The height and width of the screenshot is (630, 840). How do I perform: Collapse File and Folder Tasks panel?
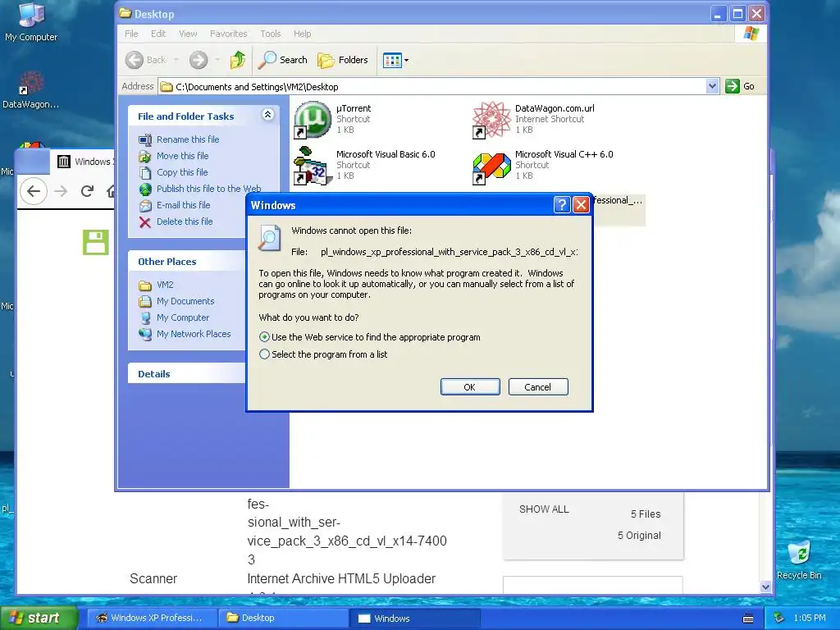click(x=268, y=115)
